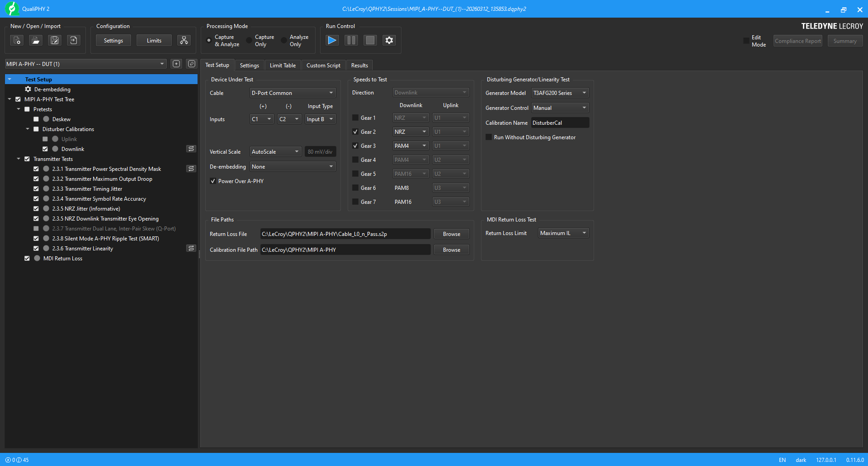Uncheck Power Over A-PHY
The width and height of the screenshot is (868, 466).
[x=213, y=181]
